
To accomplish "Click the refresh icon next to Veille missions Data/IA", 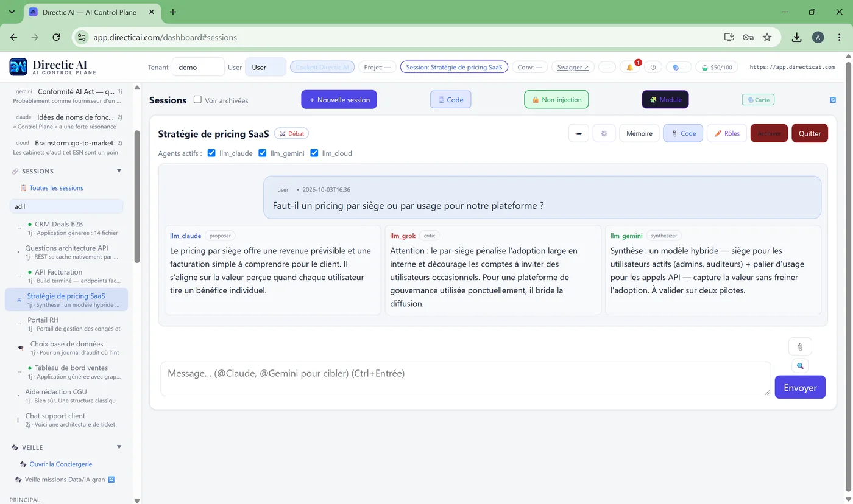I will [x=111, y=480].
